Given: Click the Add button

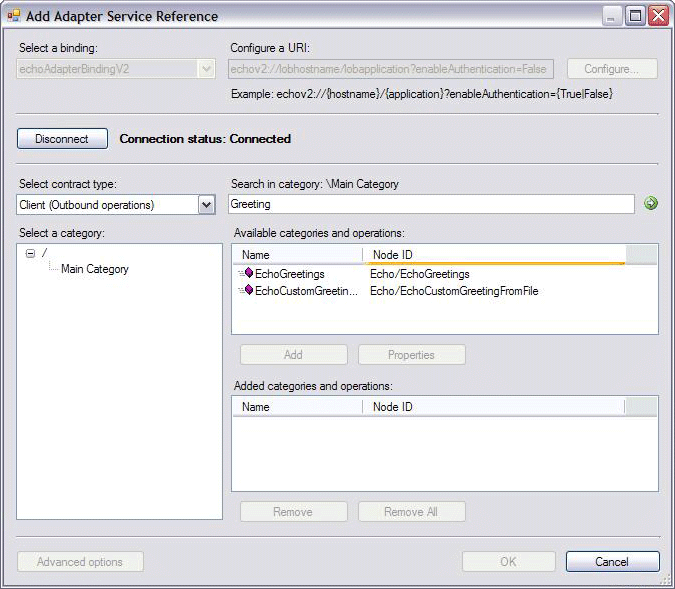Looking at the screenshot, I should (294, 355).
